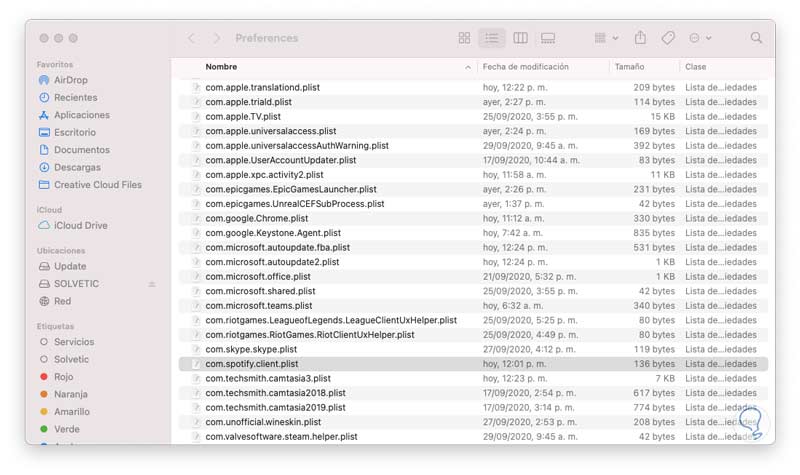Switch to column view

click(x=520, y=38)
